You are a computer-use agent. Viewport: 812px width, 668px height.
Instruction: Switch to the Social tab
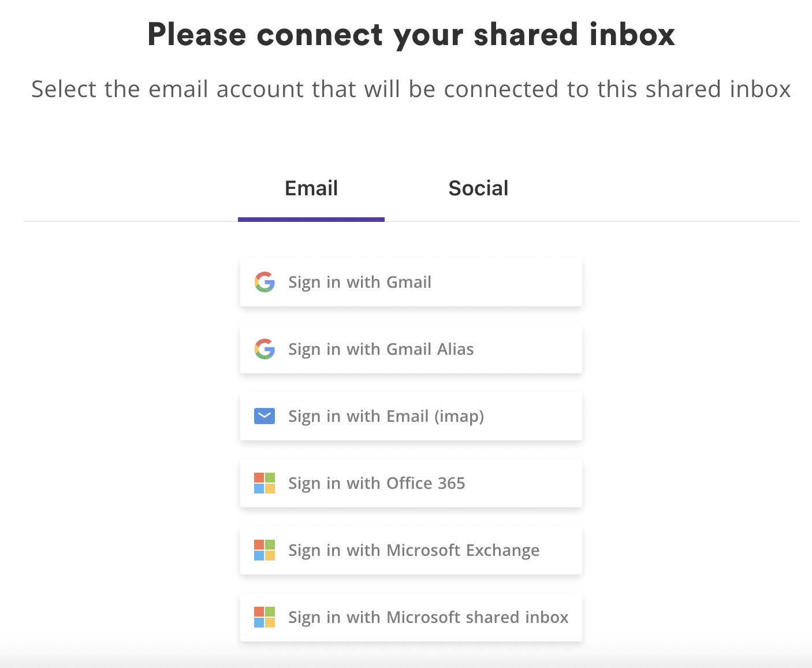tap(478, 188)
